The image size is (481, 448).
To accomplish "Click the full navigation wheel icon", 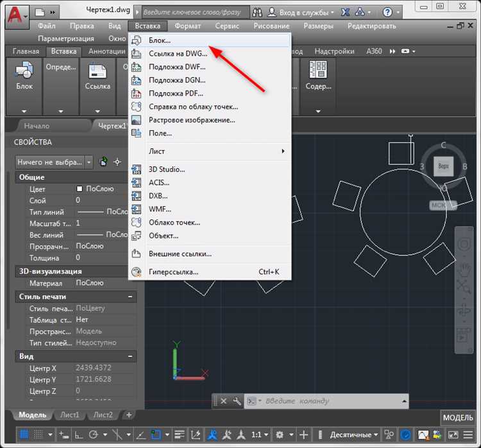I will click(464, 245).
